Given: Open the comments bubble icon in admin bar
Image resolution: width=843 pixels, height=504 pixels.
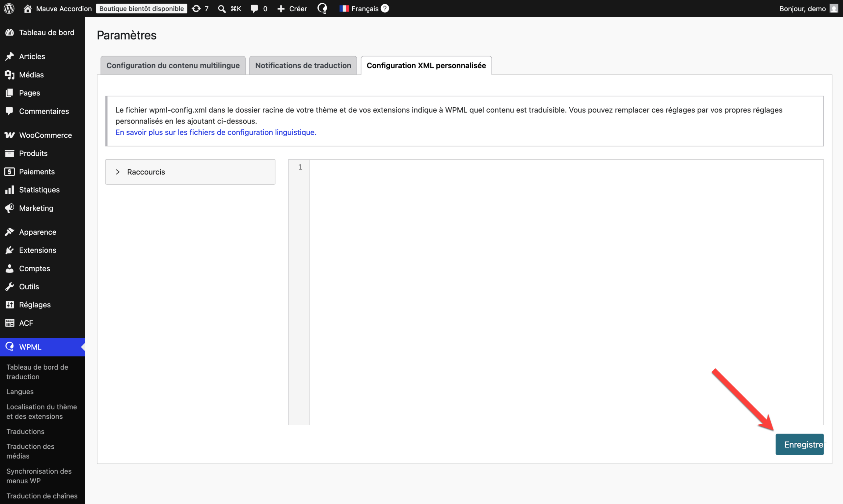Looking at the screenshot, I should tap(254, 9).
